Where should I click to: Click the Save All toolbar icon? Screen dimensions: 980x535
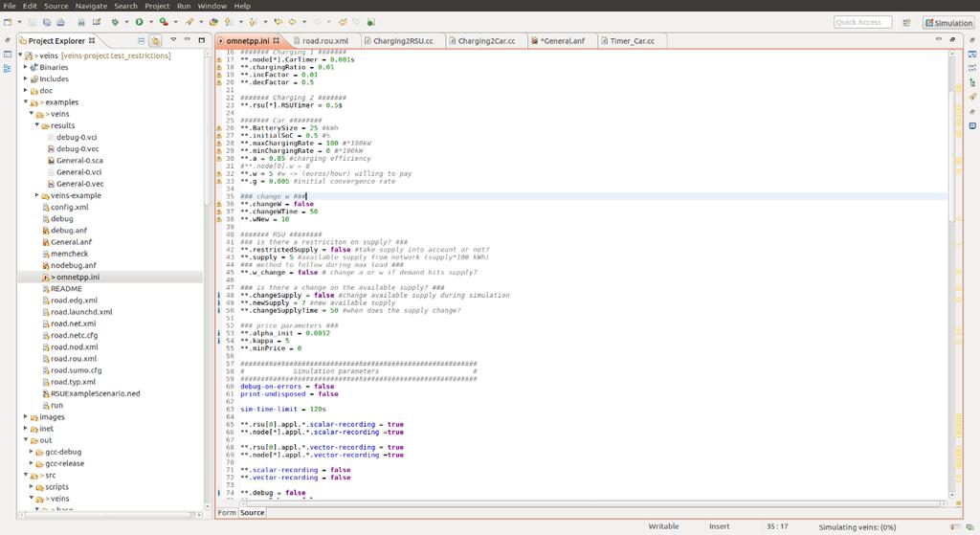tap(47, 22)
